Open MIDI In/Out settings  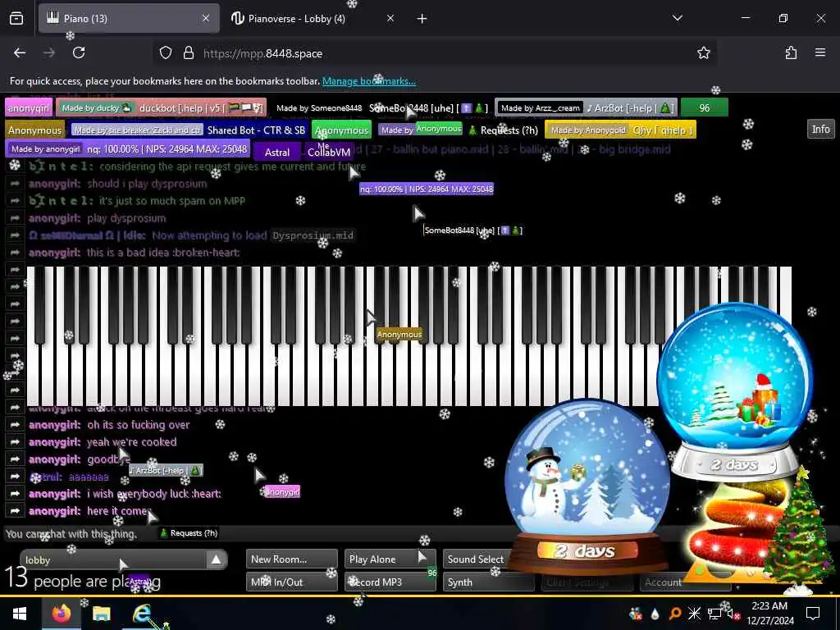click(291, 582)
